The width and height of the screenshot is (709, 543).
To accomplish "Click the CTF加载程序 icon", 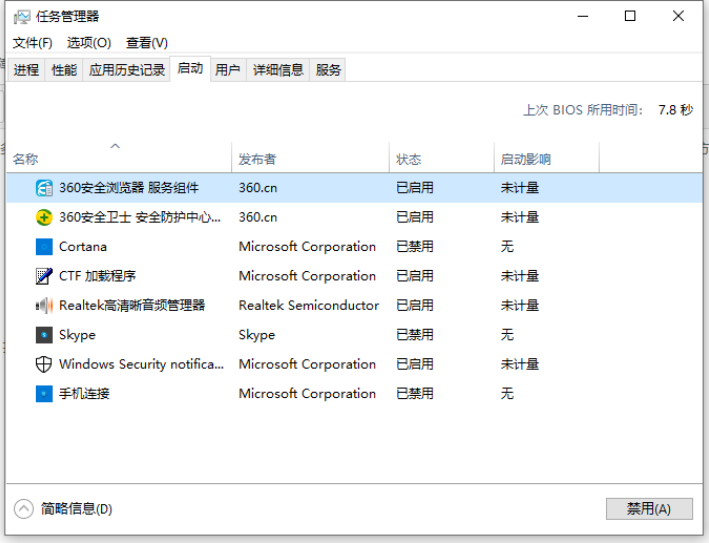I will (x=44, y=276).
